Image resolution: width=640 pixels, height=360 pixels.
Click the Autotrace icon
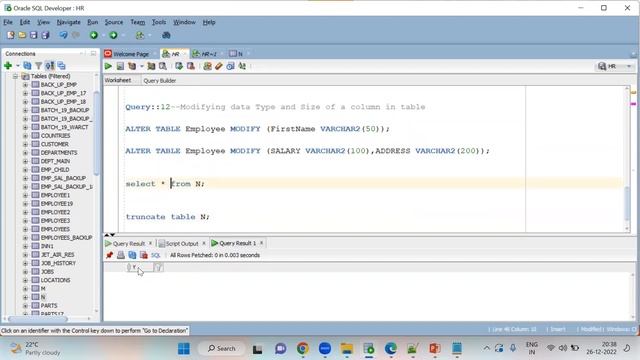pos(151,66)
